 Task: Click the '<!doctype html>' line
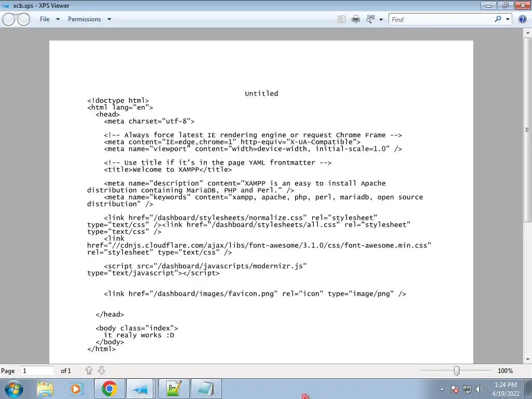118,100
